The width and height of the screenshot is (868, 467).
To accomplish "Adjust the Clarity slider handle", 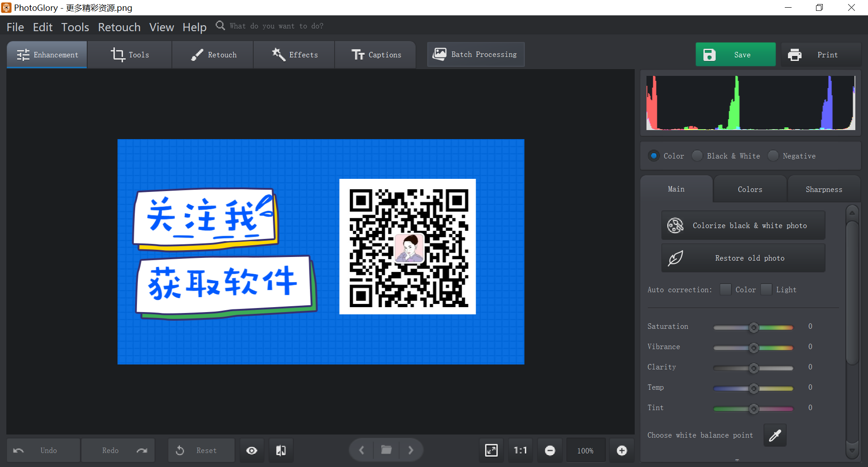I will click(754, 368).
